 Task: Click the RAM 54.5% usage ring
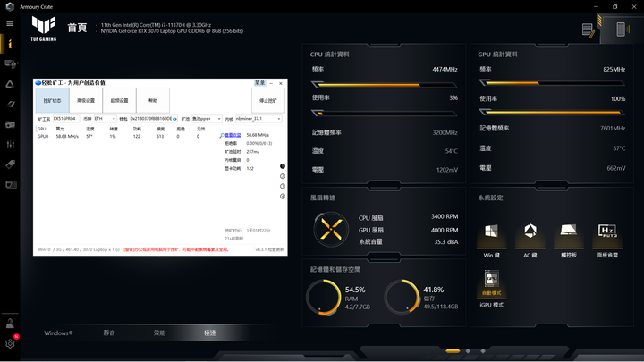[x=324, y=297]
